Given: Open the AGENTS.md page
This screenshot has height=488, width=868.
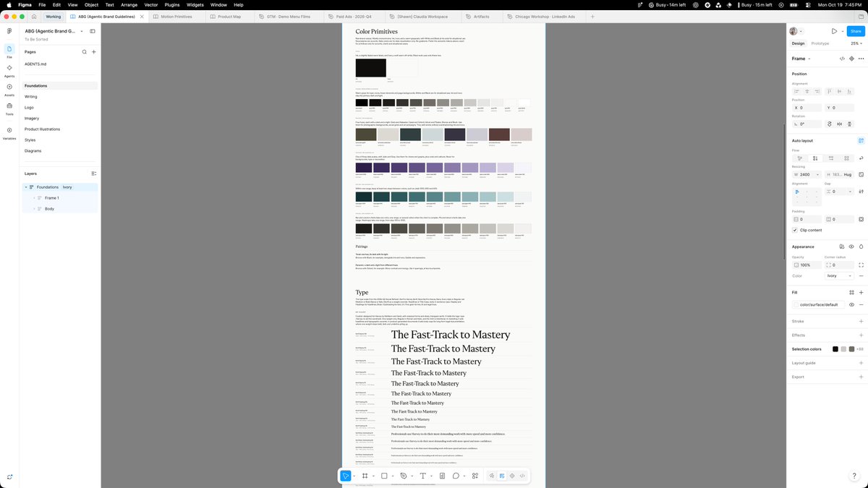Looking at the screenshot, I should pos(35,64).
